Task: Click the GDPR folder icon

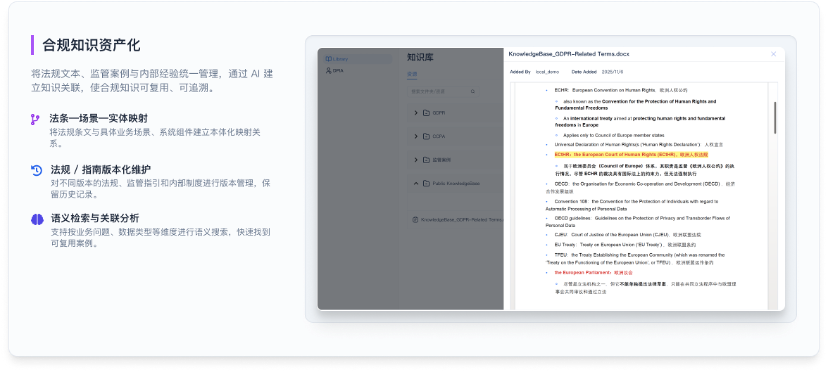Action: pyautogui.click(x=426, y=113)
